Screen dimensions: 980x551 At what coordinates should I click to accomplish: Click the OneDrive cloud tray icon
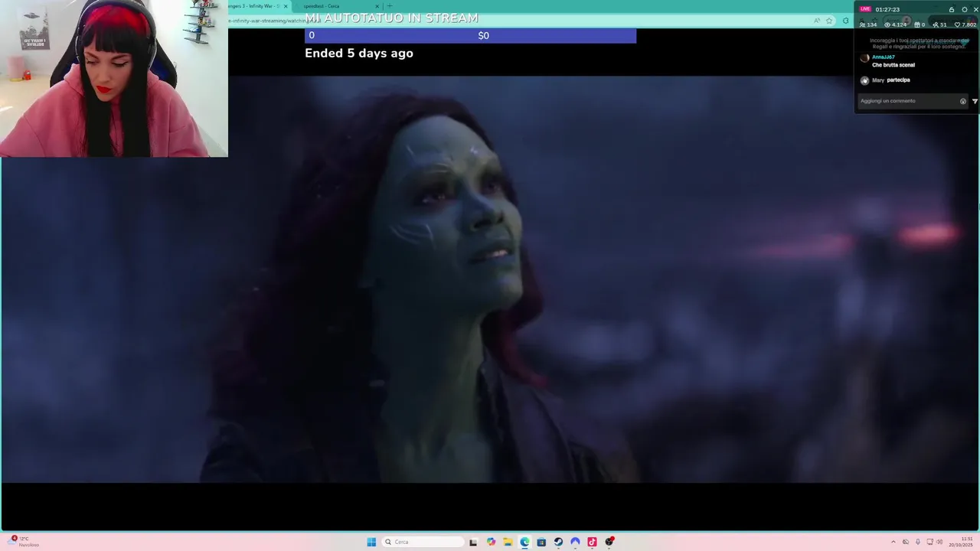(906, 542)
